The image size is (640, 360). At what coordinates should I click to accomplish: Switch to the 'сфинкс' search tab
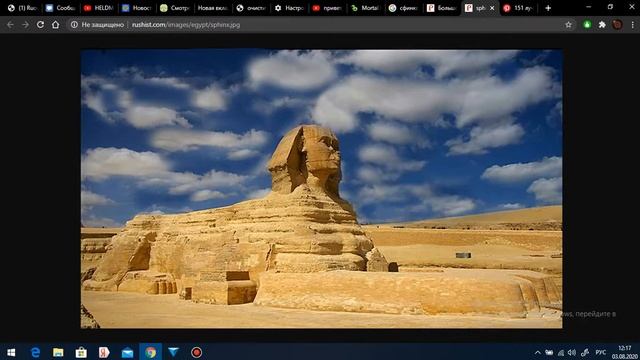pos(403,8)
